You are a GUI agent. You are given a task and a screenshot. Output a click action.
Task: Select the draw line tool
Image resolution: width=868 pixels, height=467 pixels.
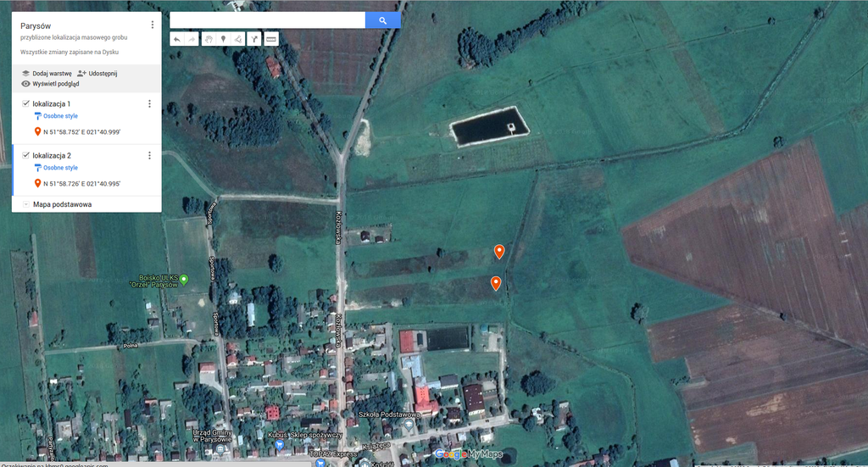[x=238, y=39]
